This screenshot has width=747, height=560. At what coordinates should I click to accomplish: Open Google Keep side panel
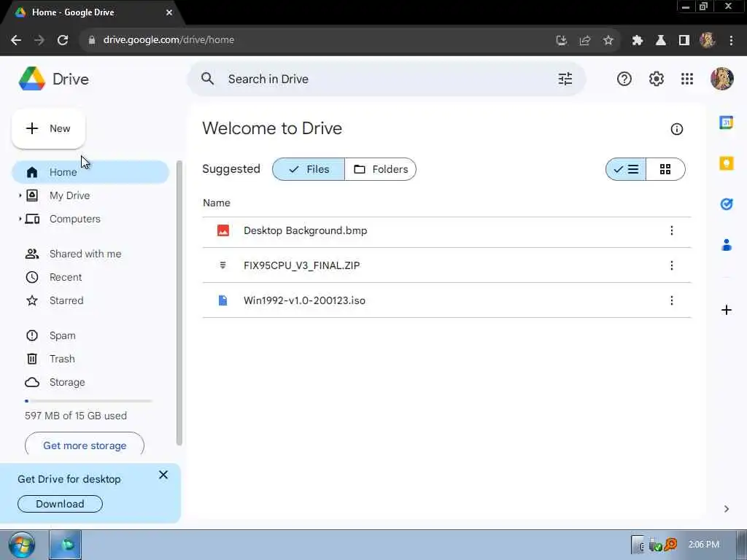click(726, 163)
